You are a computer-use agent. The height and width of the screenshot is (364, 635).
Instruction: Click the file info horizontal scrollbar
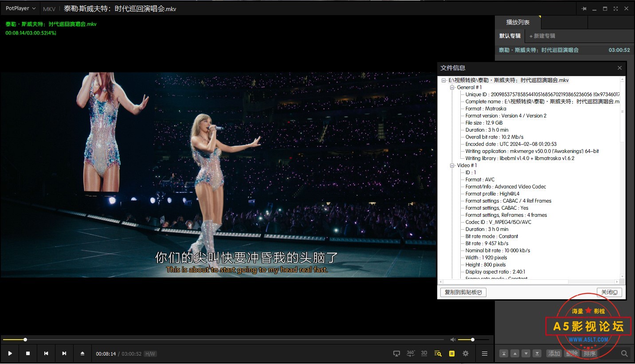tap(529, 282)
